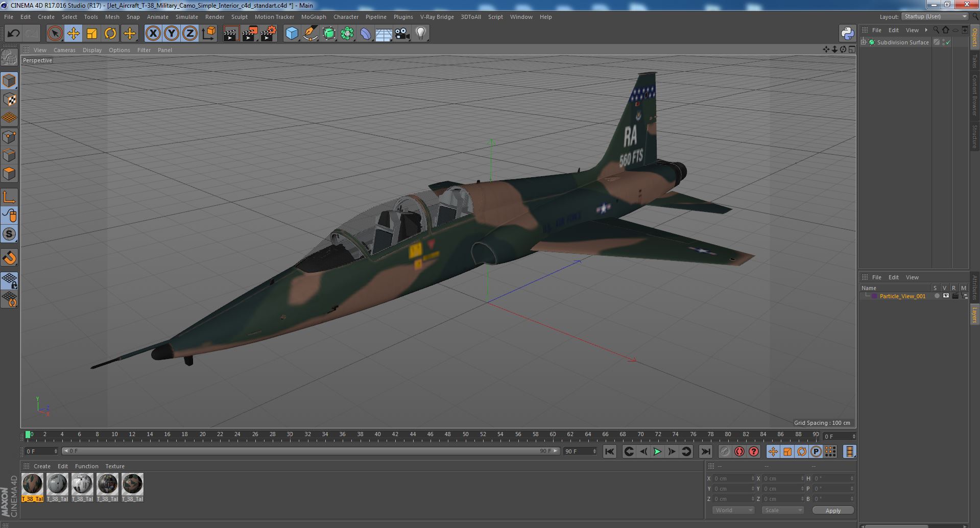The width and height of the screenshot is (980, 528).
Task: Add a Cube primitive object
Action: 292,34
